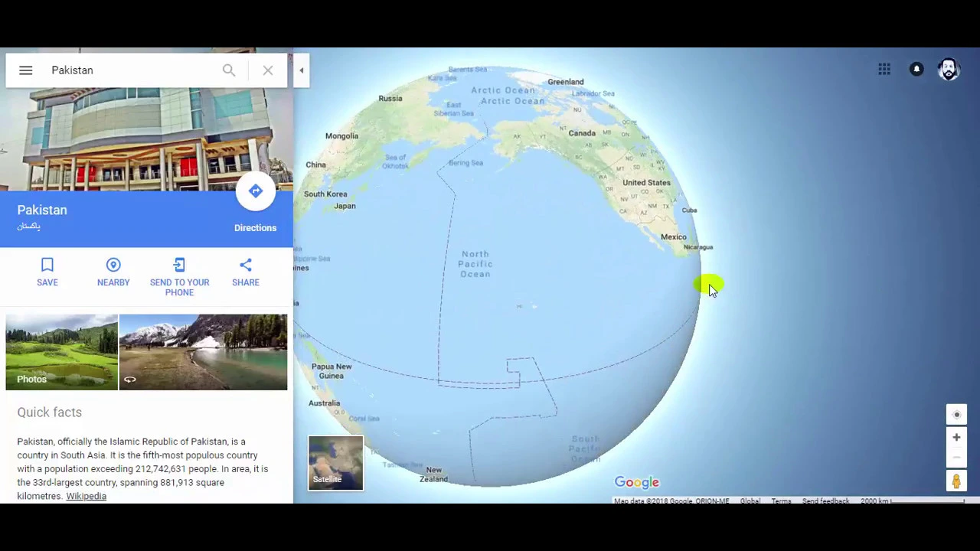
Task: Click the Directions text label
Action: point(255,228)
